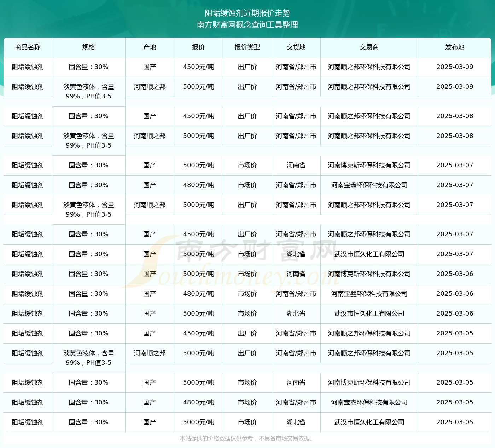Click 4500元/吨 in the 2025-03-05 row

198,333
